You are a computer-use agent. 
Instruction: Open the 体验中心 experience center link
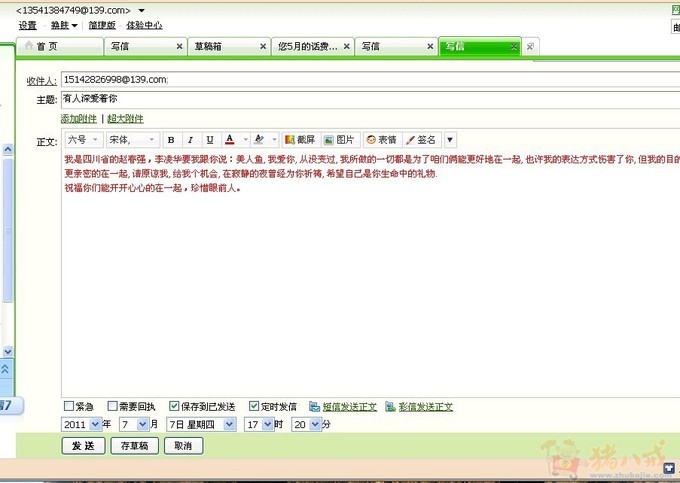coord(144,26)
